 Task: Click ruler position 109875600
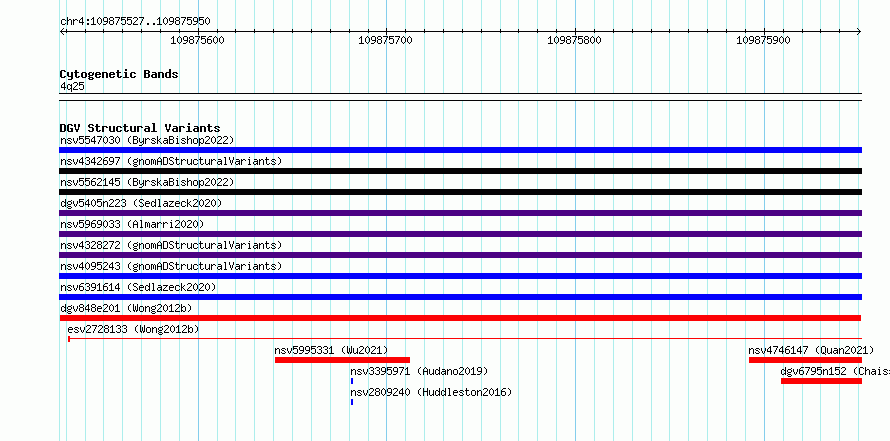[x=198, y=40]
